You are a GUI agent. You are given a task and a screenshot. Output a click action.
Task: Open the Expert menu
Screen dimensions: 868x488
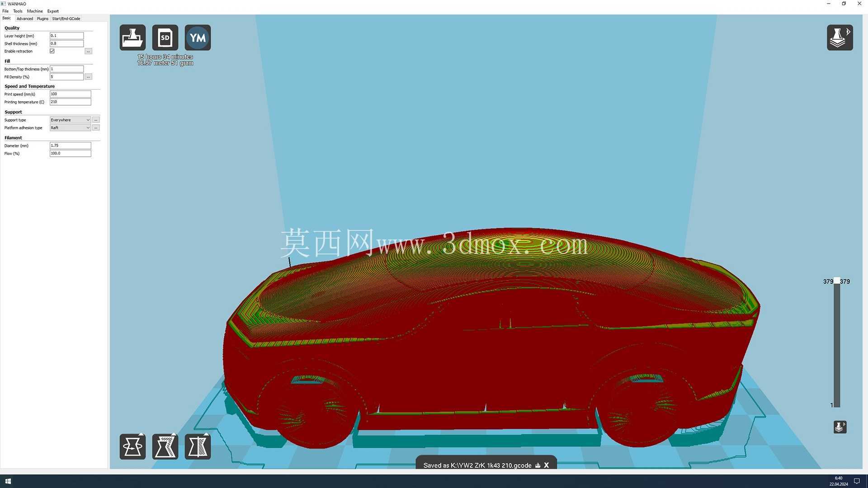pyautogui.click(x=53, y=11)
